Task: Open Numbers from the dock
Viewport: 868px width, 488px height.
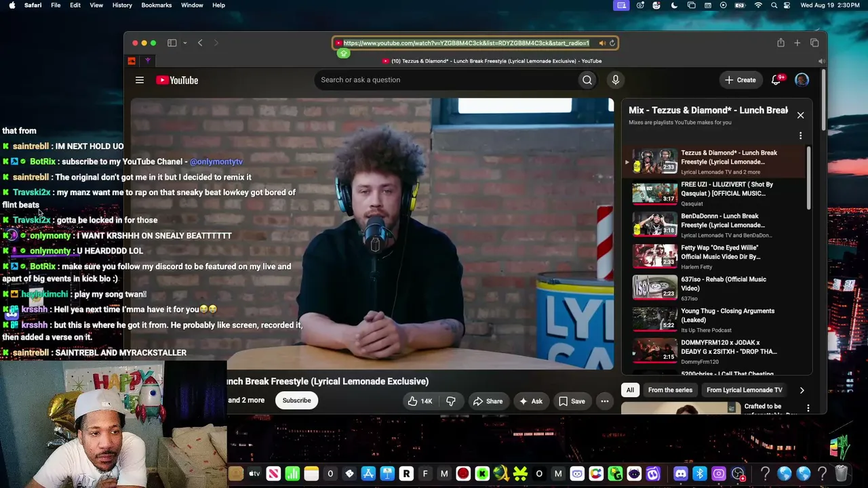Action: click(x=292, y=474)
